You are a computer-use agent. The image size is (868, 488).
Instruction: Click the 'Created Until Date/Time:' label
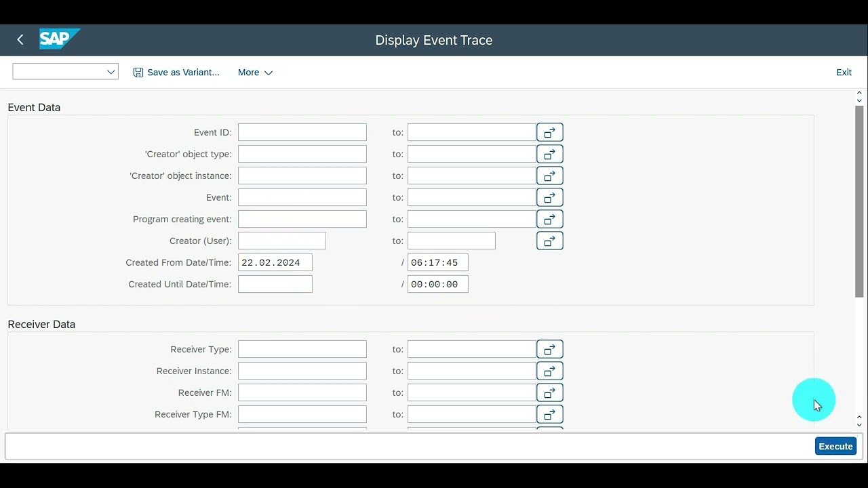tap(180, 284)
